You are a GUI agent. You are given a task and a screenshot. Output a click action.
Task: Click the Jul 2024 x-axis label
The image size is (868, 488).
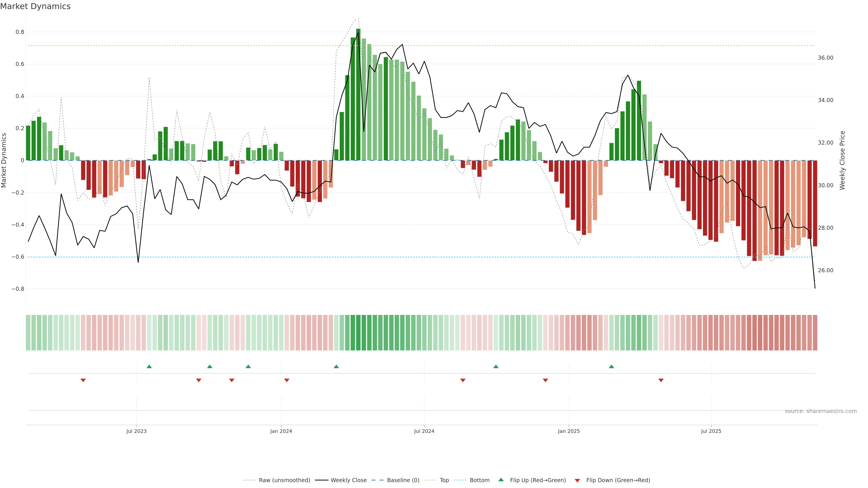[x=424, y=431]
